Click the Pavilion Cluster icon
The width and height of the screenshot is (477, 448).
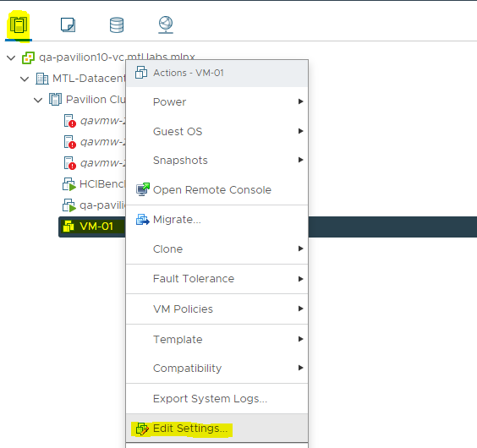point(55,100)
